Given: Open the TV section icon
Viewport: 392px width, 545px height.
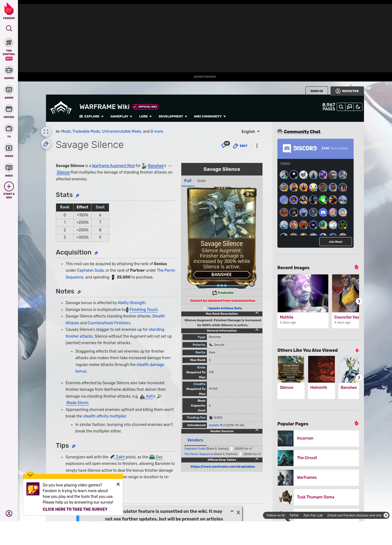Looking at the screenshot, I should tap(9, 128).
